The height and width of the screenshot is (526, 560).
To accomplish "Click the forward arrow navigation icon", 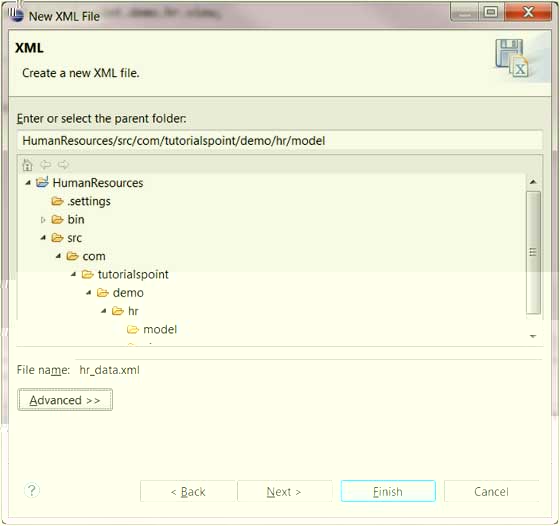I will click(x=63, y=165).
